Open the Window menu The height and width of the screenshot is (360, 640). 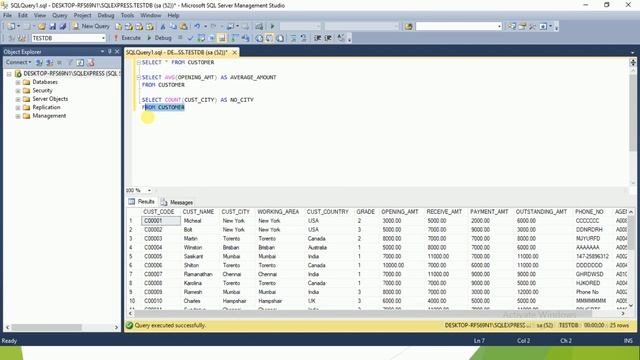(151, 15)
